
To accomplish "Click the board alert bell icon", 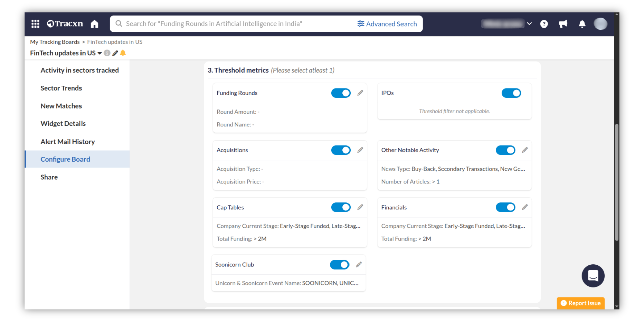I will pyautogui.click(x=123, y=53).
